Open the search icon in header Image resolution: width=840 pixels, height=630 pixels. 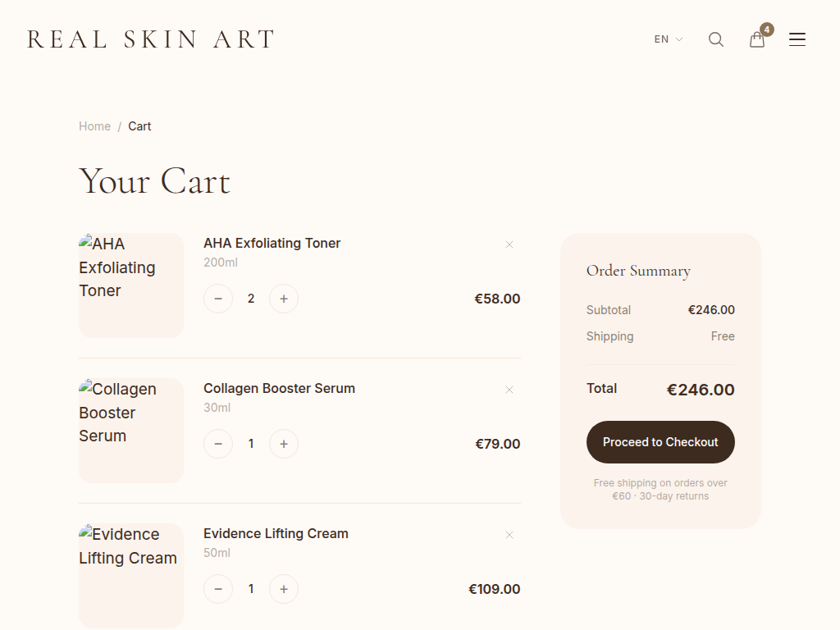pos(716,39)
